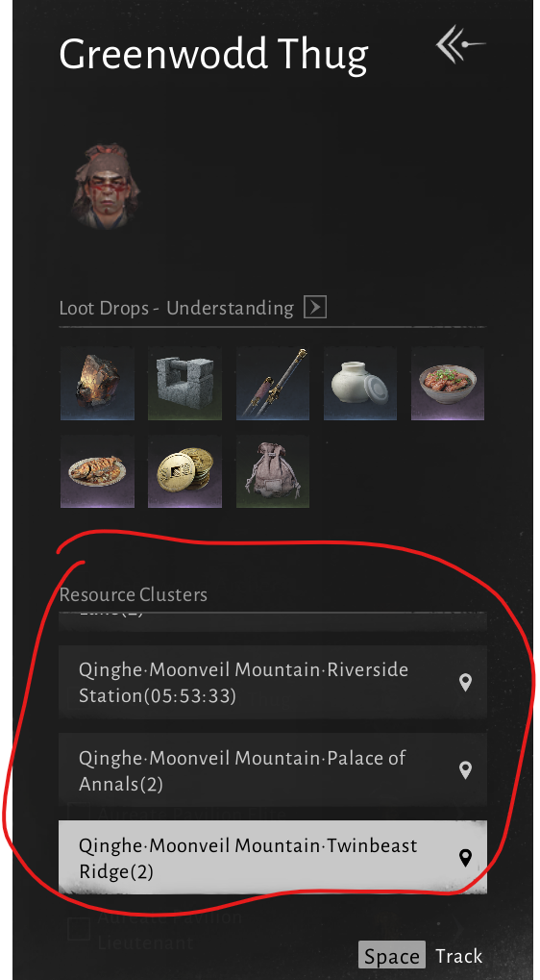
Task: Click the Greenwodd Thug portrait
Action: [x=105, y=186]
